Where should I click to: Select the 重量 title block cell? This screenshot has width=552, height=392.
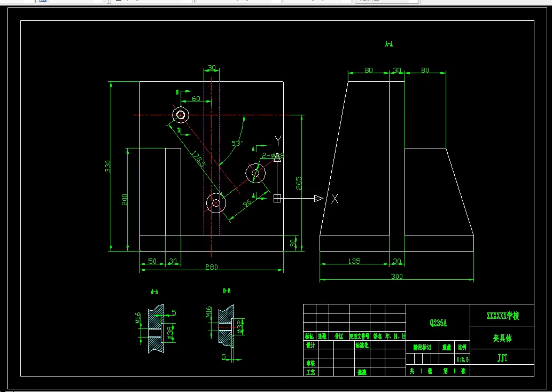coord(447,347)
